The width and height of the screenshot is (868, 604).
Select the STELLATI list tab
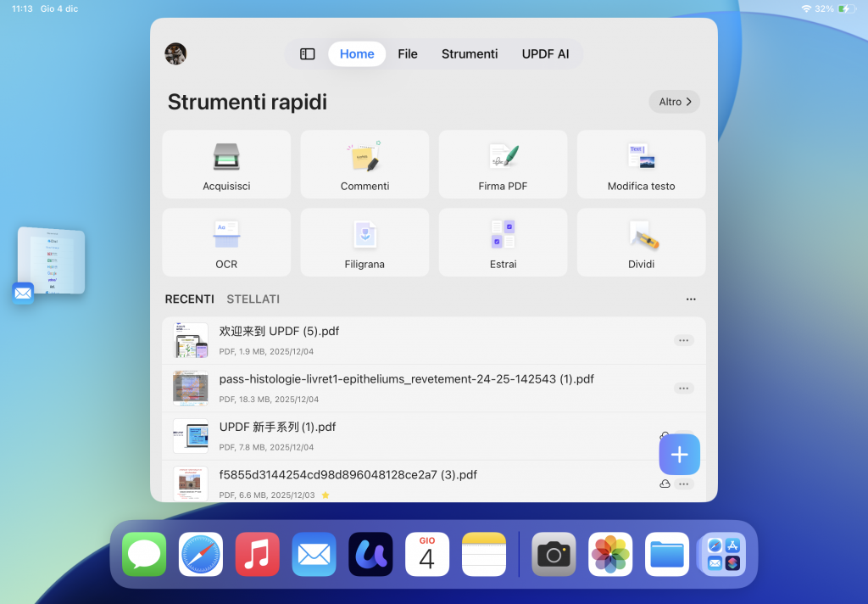(253, 299)
